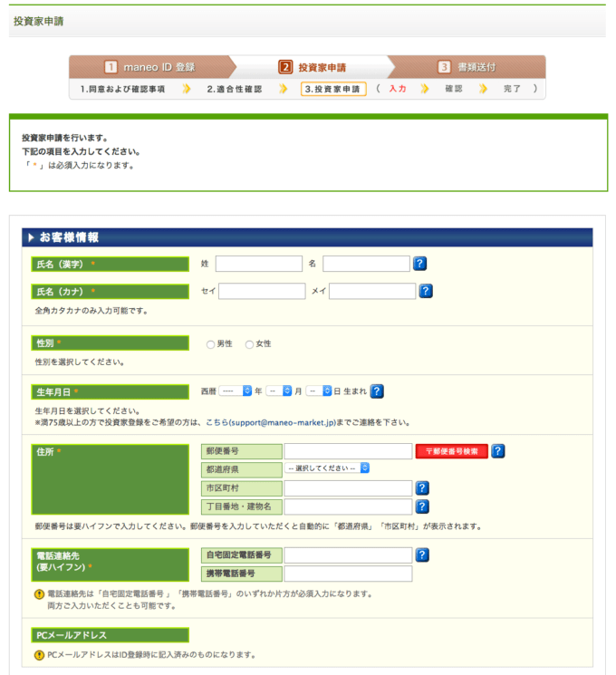Click step 3 書類送付 tab
The image size is (616, 675).
coord(467,67)
